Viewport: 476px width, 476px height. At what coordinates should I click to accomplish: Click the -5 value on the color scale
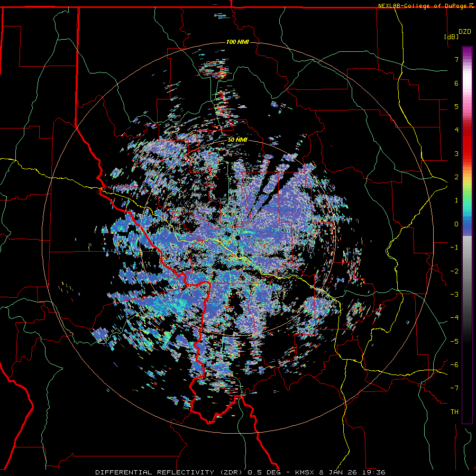pos(454,342)
